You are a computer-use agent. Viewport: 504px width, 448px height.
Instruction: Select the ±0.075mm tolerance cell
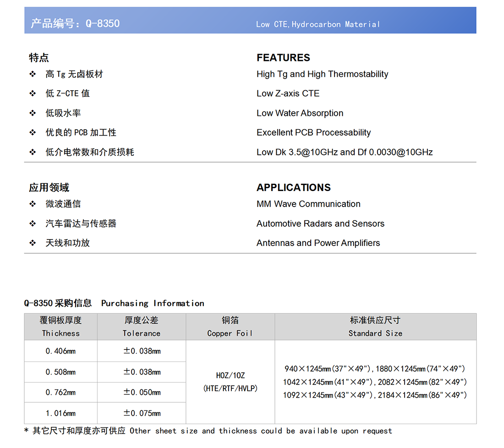142,413
